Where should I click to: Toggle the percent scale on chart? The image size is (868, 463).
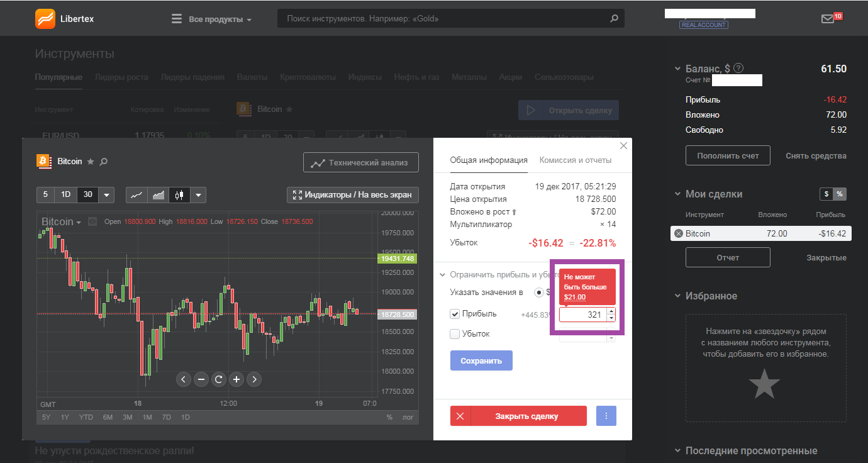tap(389, 417)
